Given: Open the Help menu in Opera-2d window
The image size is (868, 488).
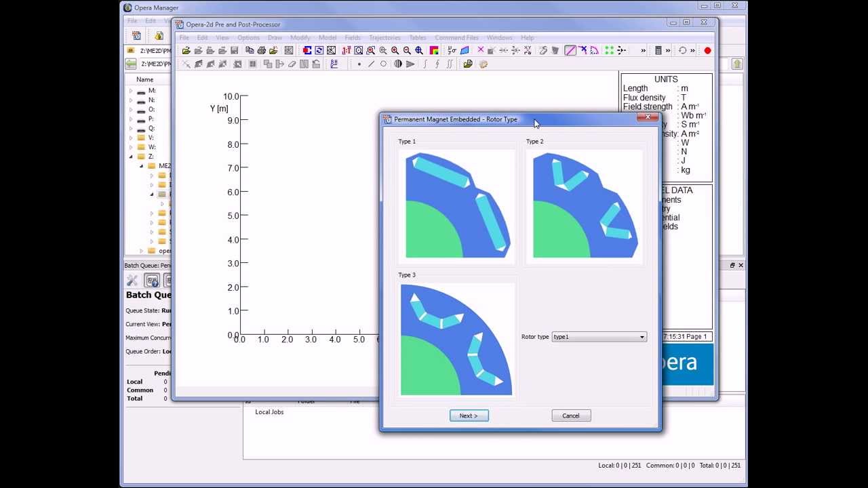Looking at the screenshot, I should (527, 38).
